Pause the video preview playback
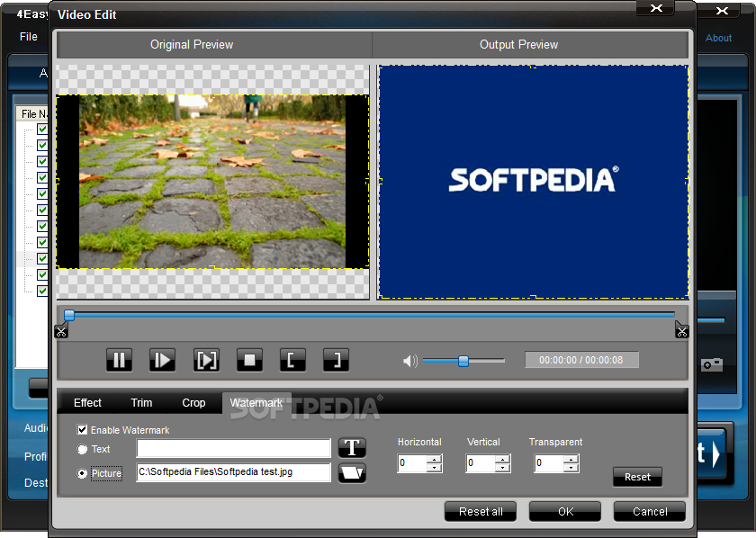The image size is (756, 538). click(119, 360)
